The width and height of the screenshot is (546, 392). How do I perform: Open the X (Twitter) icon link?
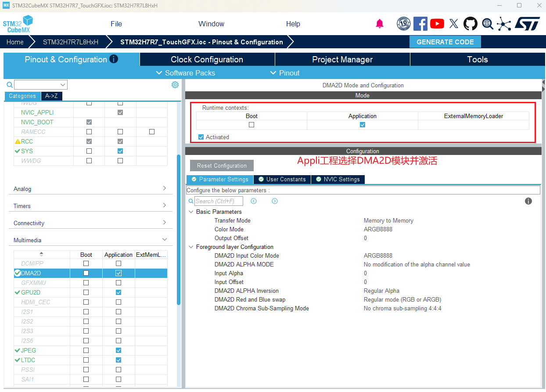tap(454, 24)
